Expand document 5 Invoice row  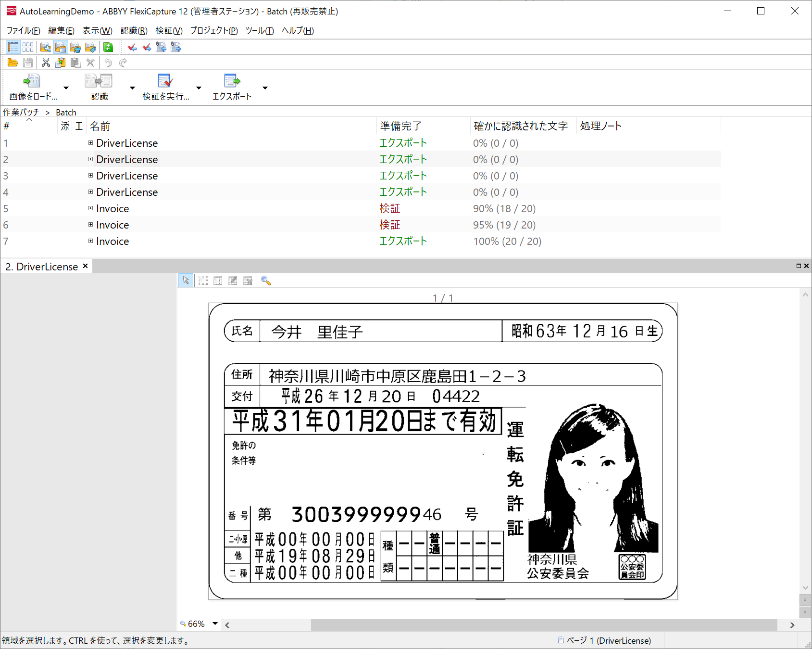pos(90,208)
